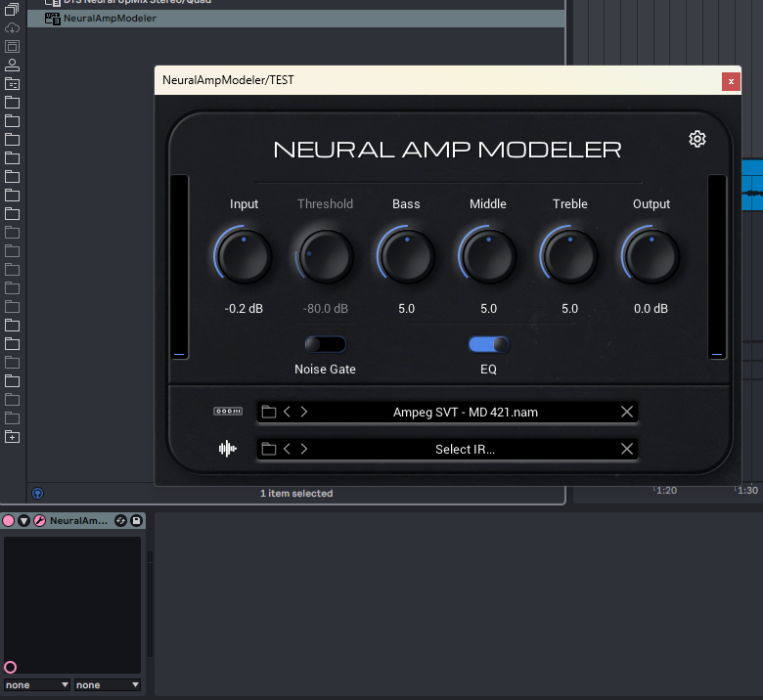Click the Input gain knob
Screen dimensions: 763x700
pos(245,256)
